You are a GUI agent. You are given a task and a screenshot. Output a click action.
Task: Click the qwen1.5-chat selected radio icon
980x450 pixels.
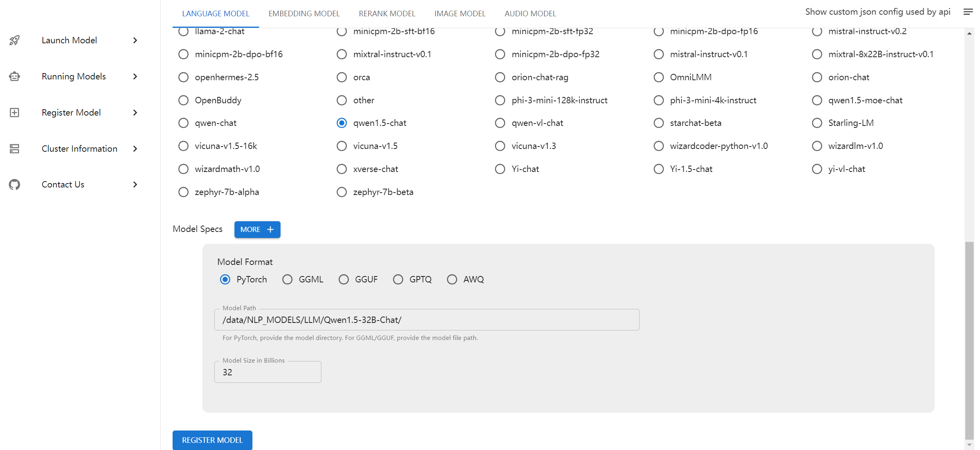tap(342, 123)
